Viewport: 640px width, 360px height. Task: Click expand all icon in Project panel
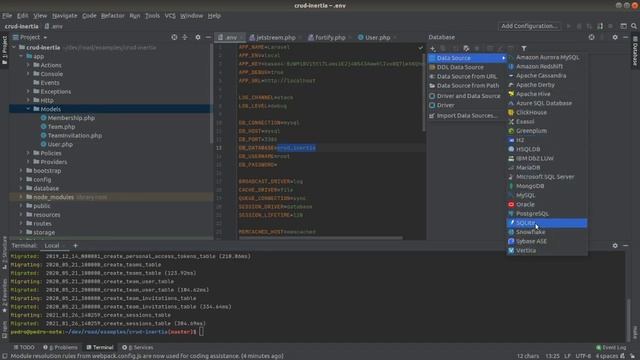[x=185, y=37]
